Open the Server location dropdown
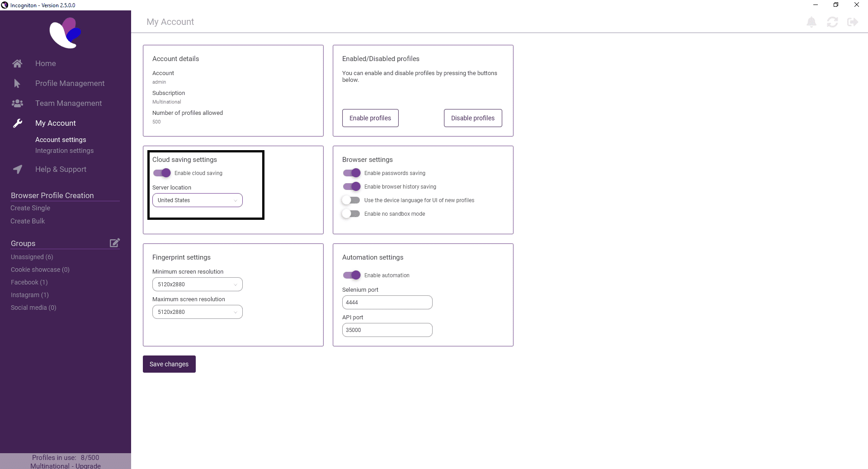The image size is (868, 469). click(x=197, y=200)
